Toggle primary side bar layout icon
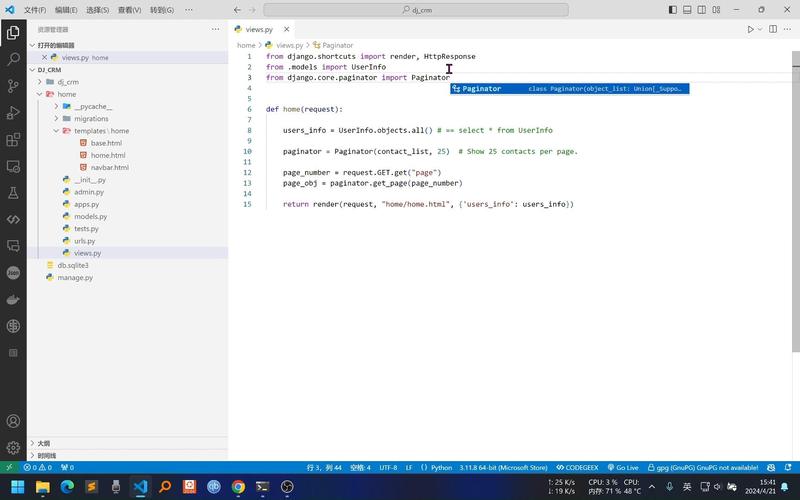Screen dimensions: 800x500 coord(672,10)
